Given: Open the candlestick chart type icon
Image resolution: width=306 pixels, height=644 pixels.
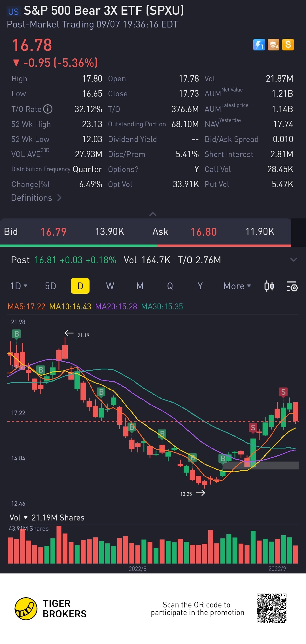Looking at the screenshot, I should tap(269, 286).
